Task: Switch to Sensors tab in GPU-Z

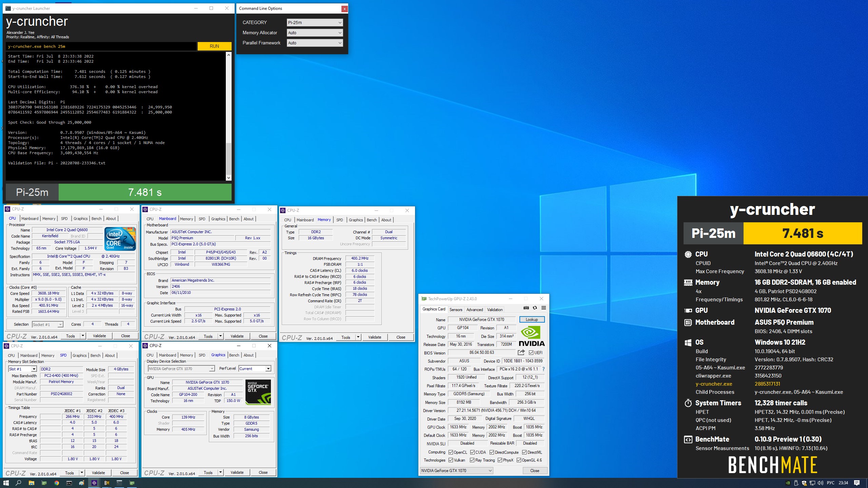Action: 456,310
